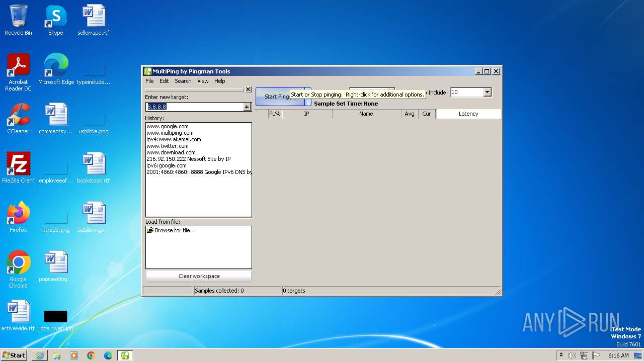Screen dimensions: 644x362
Task: Focus the Enter new target field
Action: point(194,107)
